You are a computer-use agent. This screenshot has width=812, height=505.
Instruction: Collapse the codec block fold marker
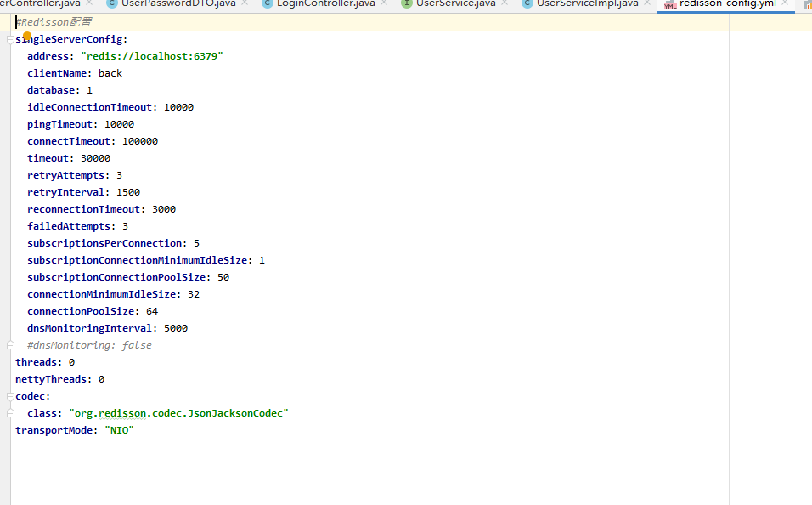pos(10,397)
